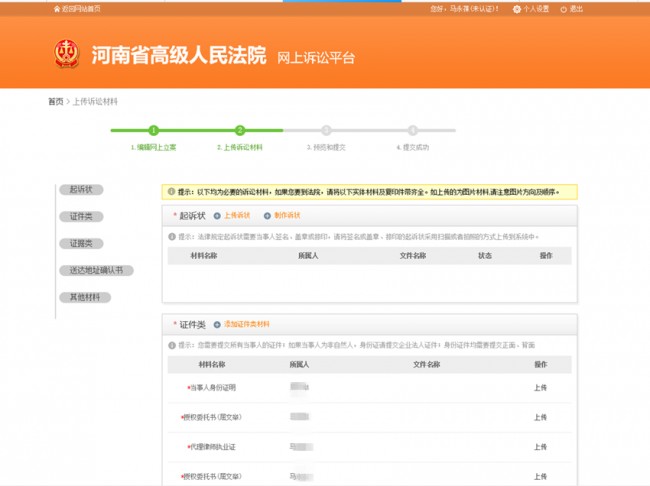Click the info icon in the 起诉状 hint

point(172,237)
